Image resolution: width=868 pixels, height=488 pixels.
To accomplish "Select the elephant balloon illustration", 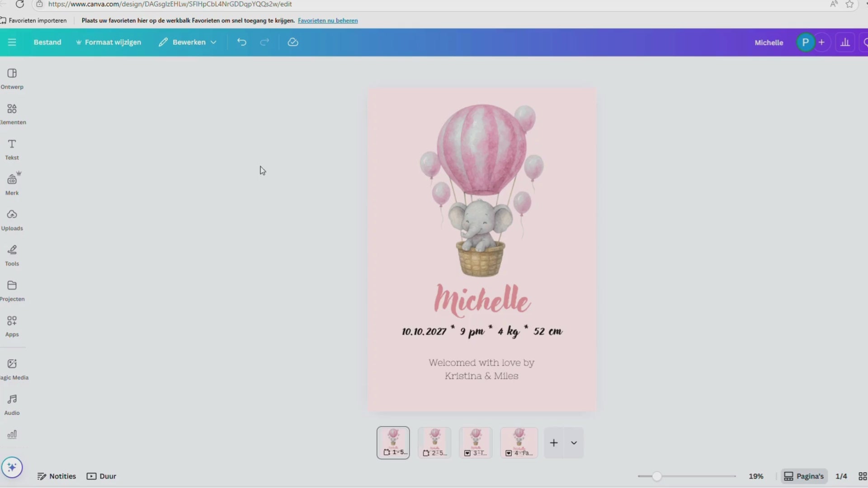I will [x=482, y=190].
